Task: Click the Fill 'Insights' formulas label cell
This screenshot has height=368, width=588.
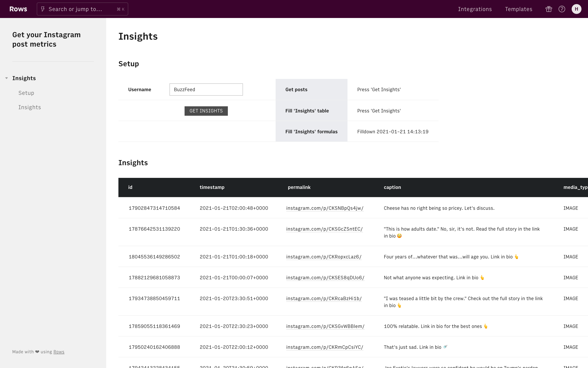Action: pyautogui.click(x=312, y=131)
